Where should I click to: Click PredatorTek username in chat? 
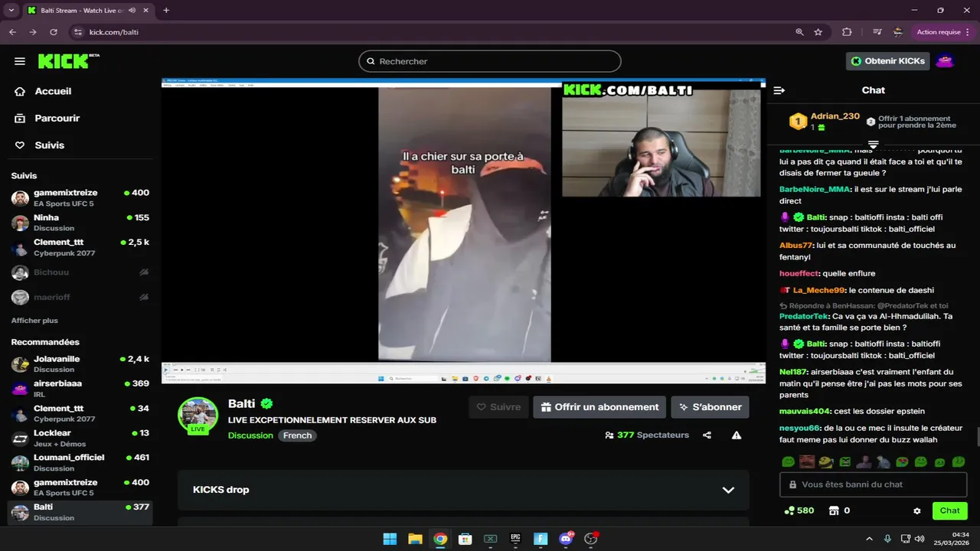pos(803,316)
